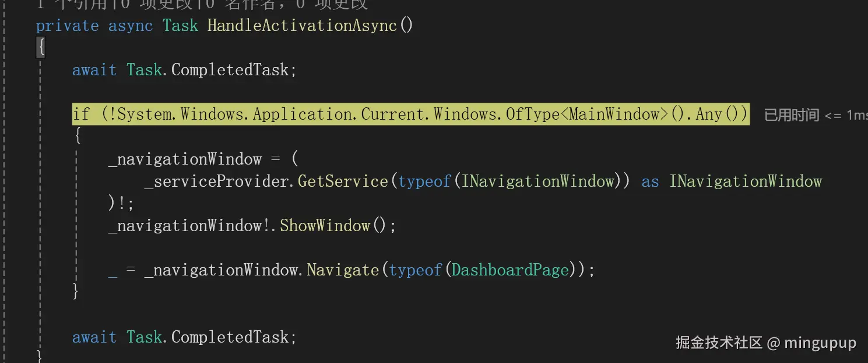Screen dimensions: 868x363
Task: Click the 'as' cast keyword
Action: (650, 182)
